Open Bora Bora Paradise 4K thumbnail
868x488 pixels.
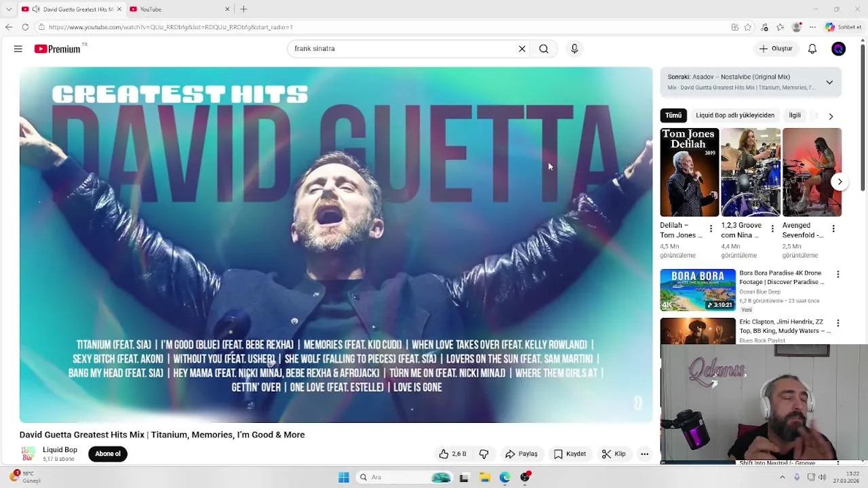[x=698, y=290]
